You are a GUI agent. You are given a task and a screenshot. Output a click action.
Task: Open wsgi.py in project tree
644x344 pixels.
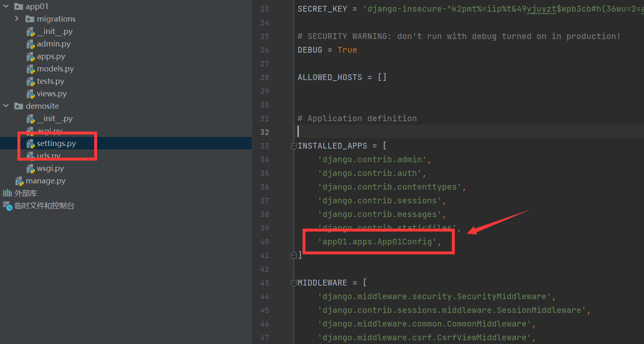pyautogui.click(x=50, y=168)
